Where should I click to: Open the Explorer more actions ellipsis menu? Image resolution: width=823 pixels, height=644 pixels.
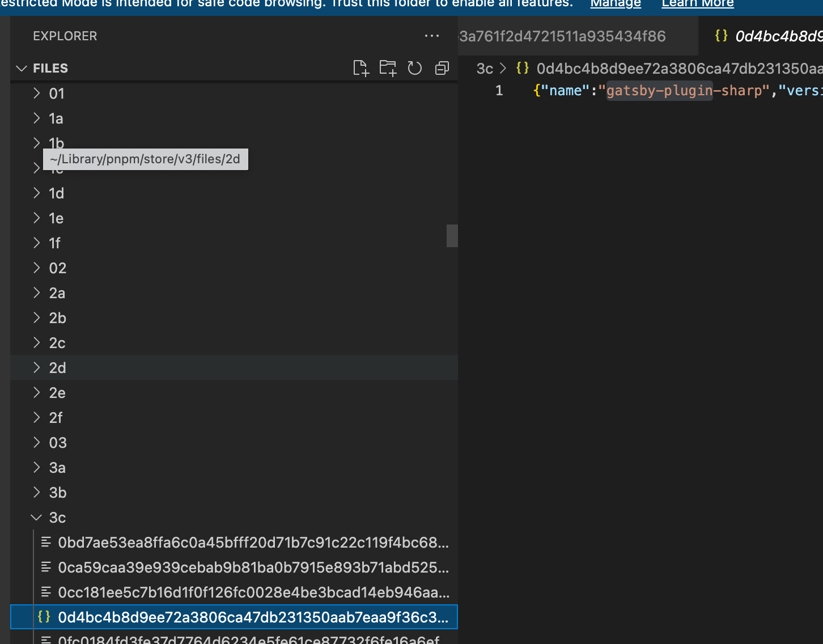click(x=432, y=36)
